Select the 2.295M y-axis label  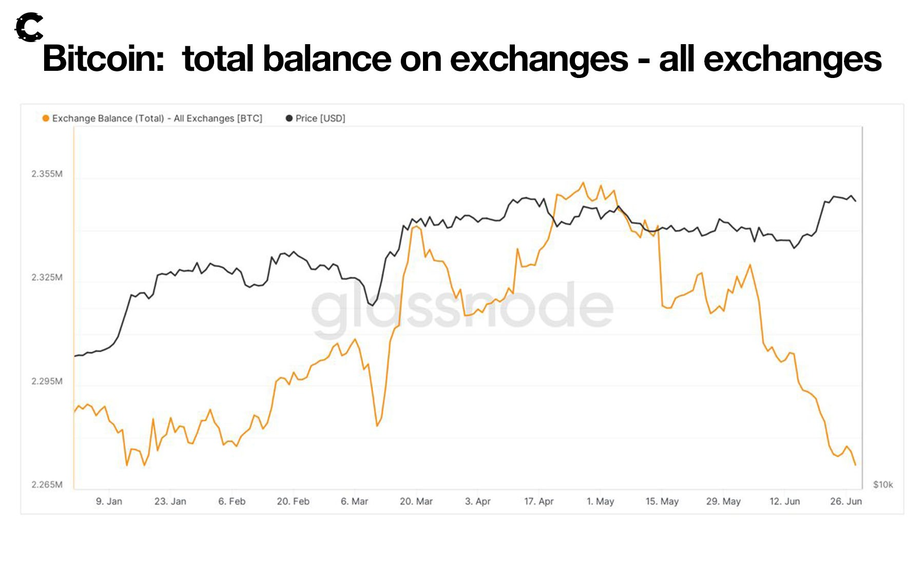47,381
